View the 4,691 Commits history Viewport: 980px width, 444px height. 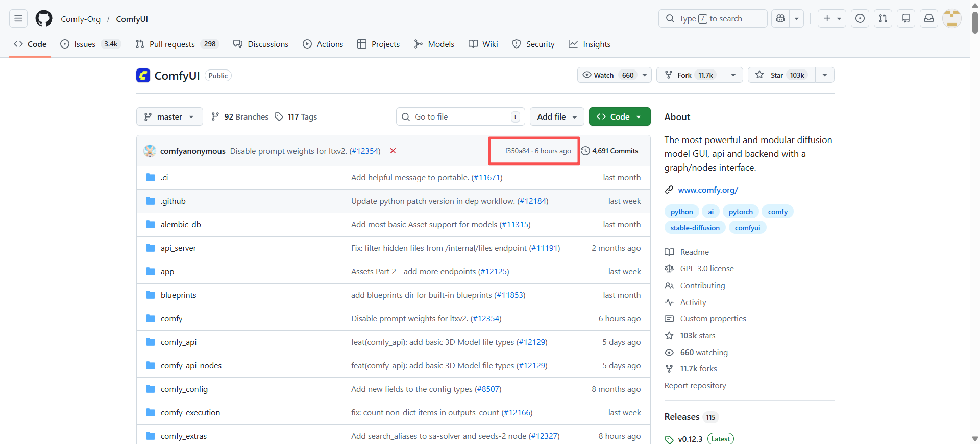pos(610,151)
